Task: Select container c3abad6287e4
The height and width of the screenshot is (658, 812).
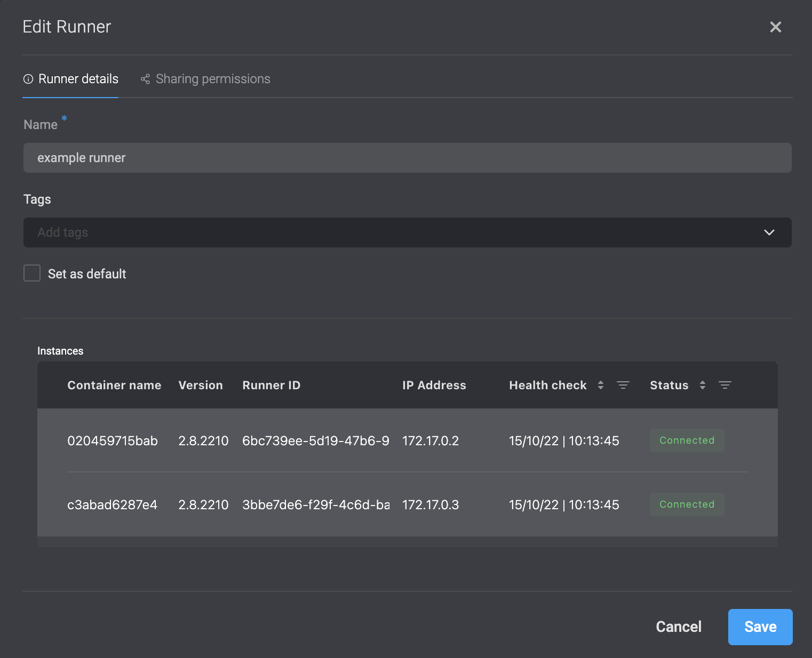Action: [113, 504]
